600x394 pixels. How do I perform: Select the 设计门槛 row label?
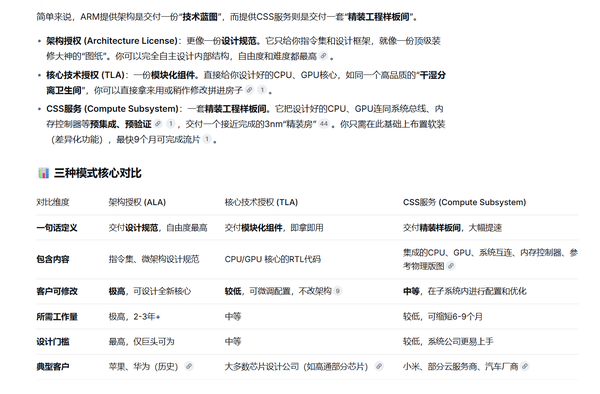[53, 342]
